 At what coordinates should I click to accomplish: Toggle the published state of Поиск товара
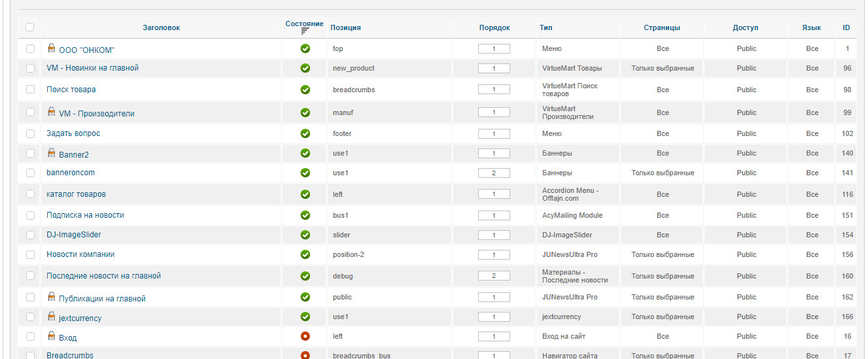pyautogui.click(x=305, y=90)
